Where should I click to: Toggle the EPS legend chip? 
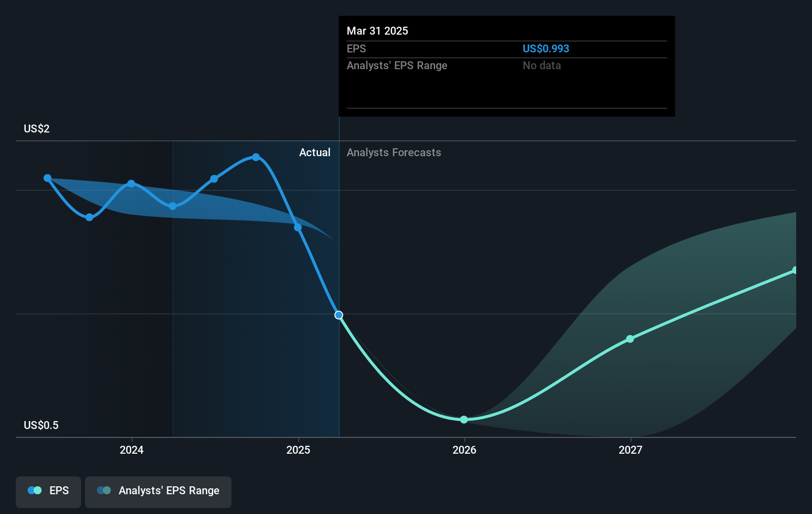tap(48, 491)
